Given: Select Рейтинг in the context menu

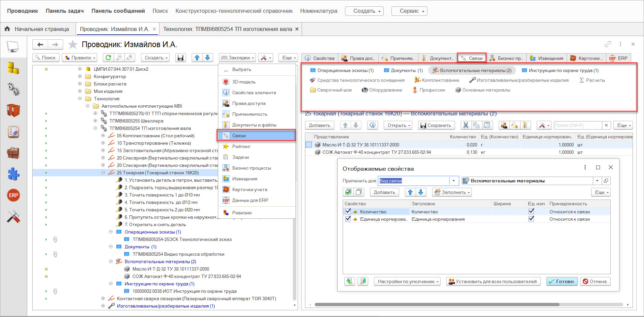Looking at the screenshot, I should [x=257, y=146].
